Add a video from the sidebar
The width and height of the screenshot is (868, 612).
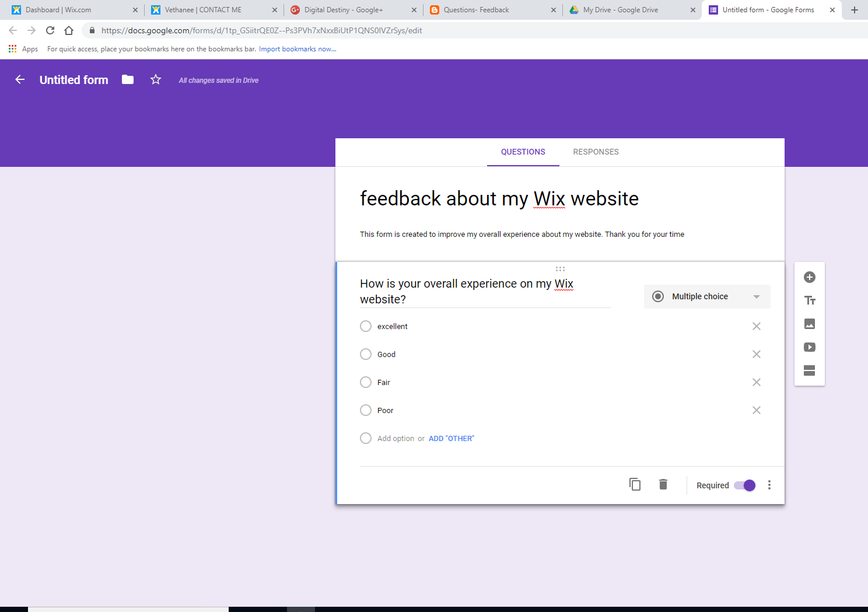point(809,347)
